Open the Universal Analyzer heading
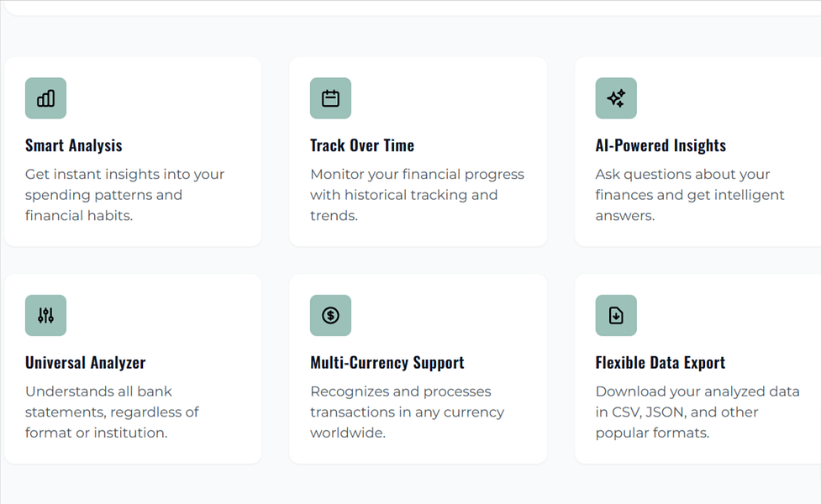This screenshot has height=504, width=821. pos(86,363)
